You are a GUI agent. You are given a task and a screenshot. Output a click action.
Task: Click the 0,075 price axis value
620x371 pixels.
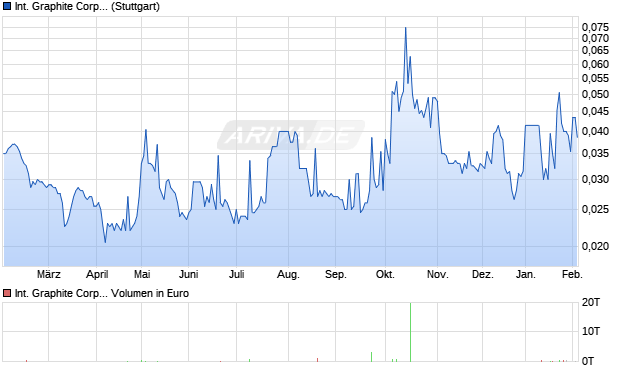[595, 27]
